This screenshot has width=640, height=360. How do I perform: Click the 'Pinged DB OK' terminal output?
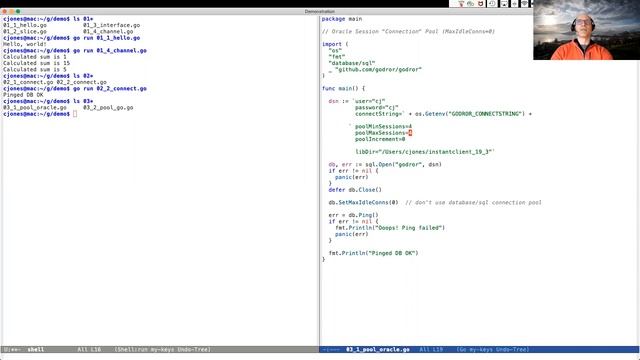click(23, 95)
